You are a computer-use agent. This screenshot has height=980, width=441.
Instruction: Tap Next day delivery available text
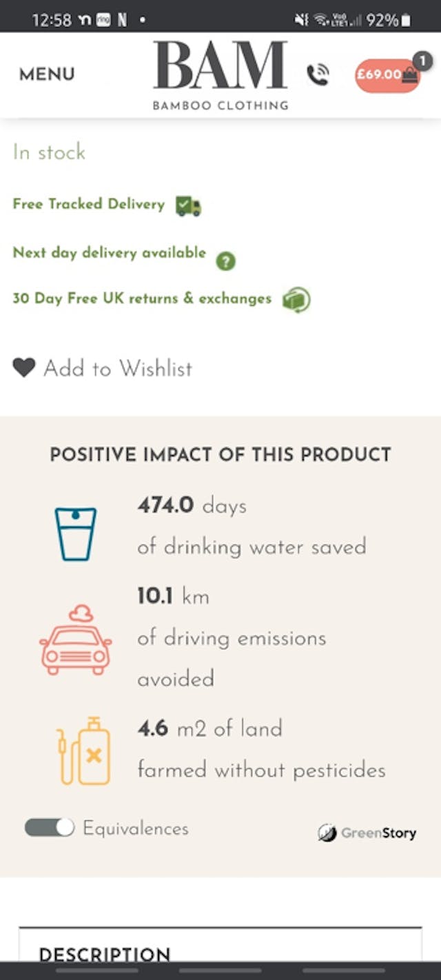point(110,252)
